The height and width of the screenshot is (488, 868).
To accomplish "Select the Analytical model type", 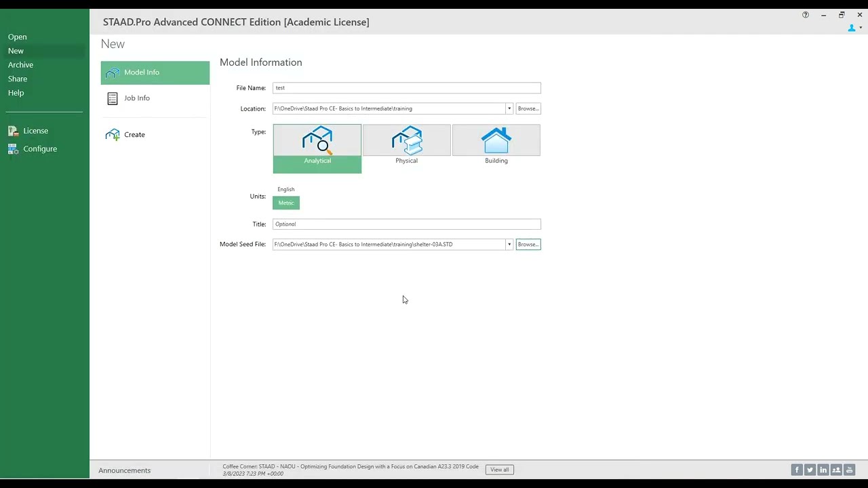I will tap(317, 148).
